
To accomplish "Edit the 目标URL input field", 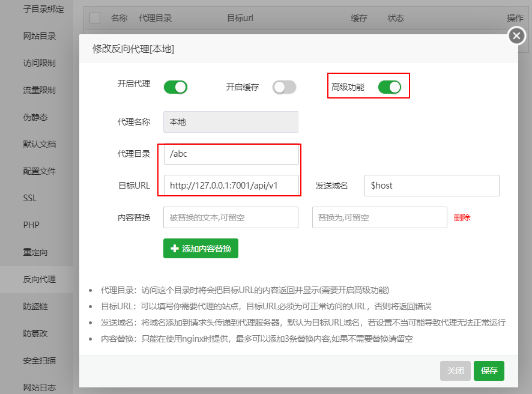I will click(231, 186).
